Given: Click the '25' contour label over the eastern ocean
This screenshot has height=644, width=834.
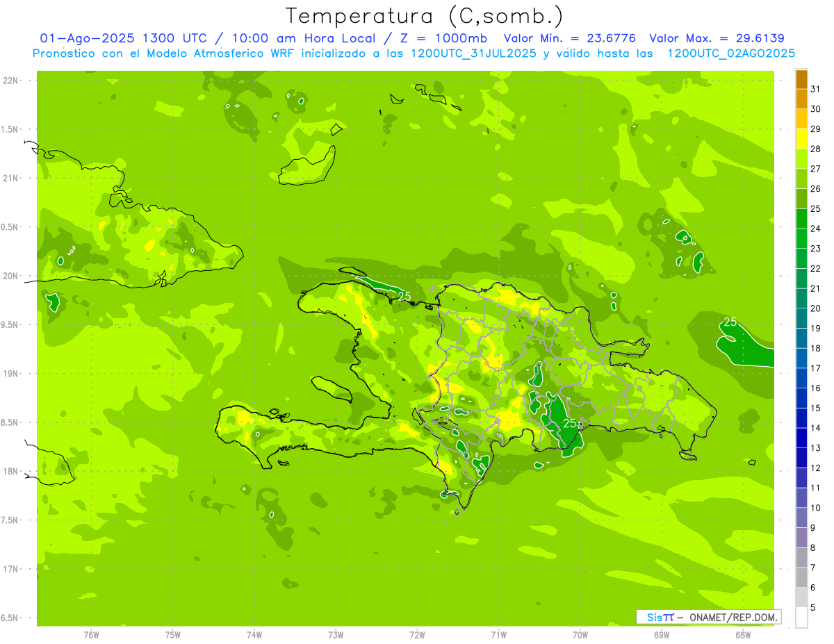Looking at the screenshot, I should pos(730,322).
